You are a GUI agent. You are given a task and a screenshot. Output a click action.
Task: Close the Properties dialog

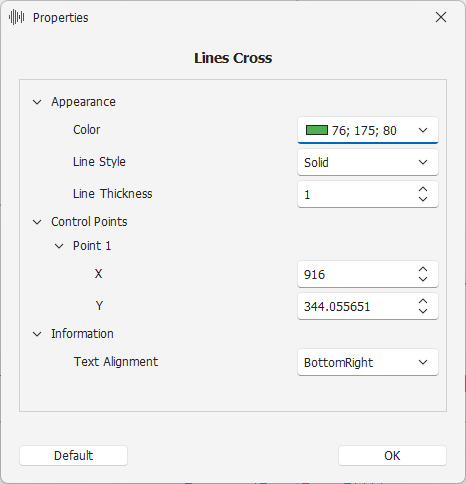click(441, 17)
